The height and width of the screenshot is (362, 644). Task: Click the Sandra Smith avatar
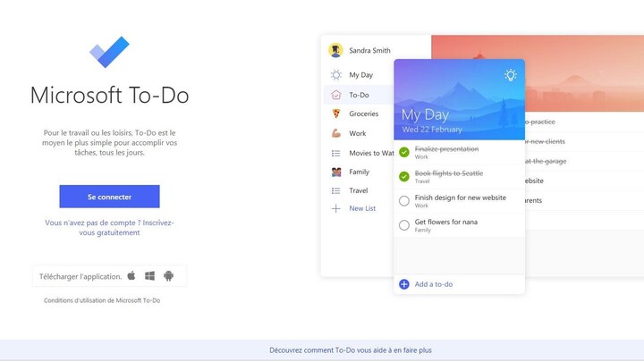click(335, 50)
